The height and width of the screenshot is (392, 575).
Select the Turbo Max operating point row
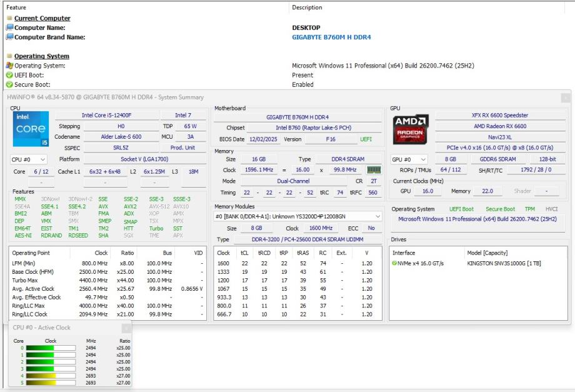[x=107, y=281]
